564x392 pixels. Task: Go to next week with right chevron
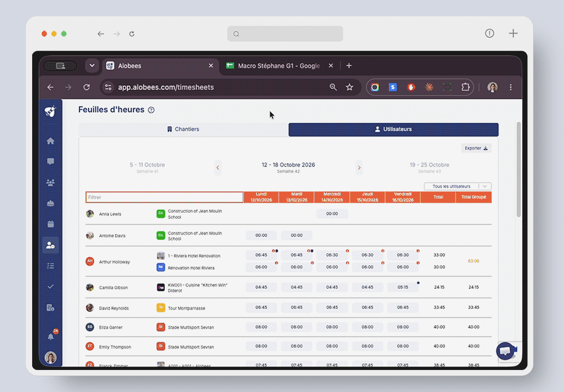pyautogui.click(x=359, y=168)
